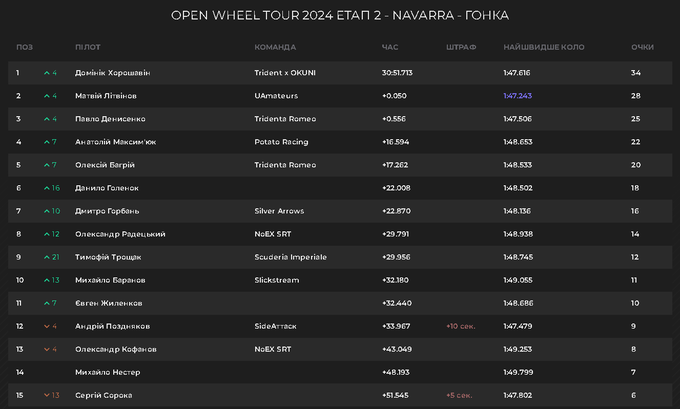Viewport: 680px width, 409px height.
Task: Click green up arrow beside Данило Голенок
Action: click(x=46, y=188)
